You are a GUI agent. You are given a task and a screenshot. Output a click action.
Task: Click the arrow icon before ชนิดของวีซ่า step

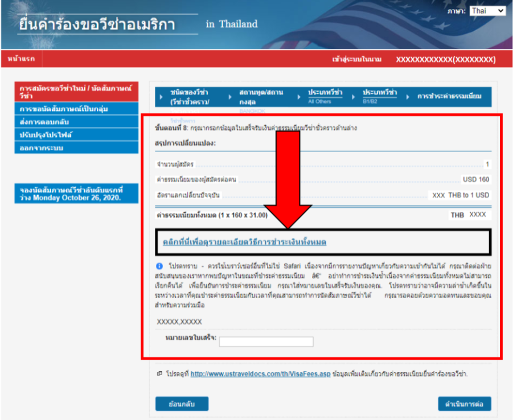(x=161, y=97)
